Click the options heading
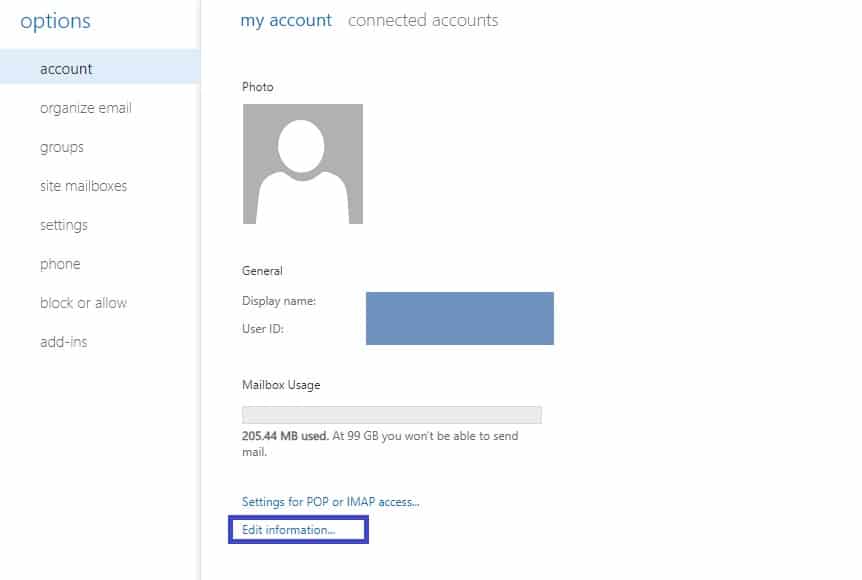This screenshot has width=862, height=580. pos(55,21)
